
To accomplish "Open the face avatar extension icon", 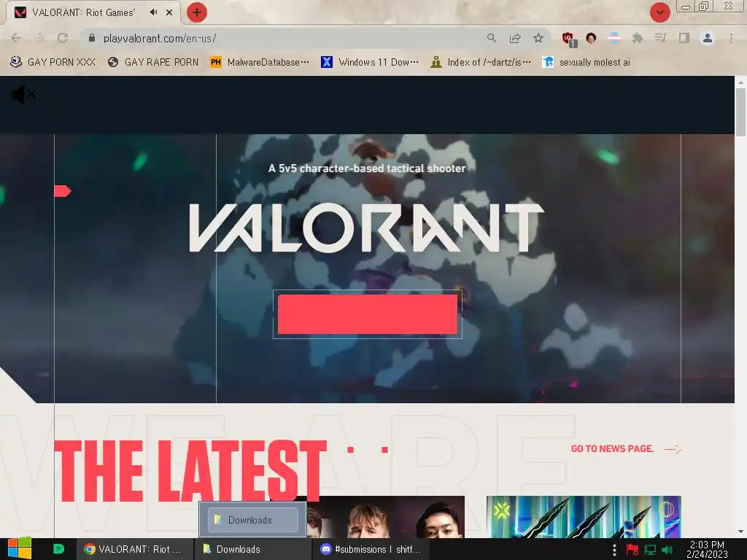I will point(591,38).
